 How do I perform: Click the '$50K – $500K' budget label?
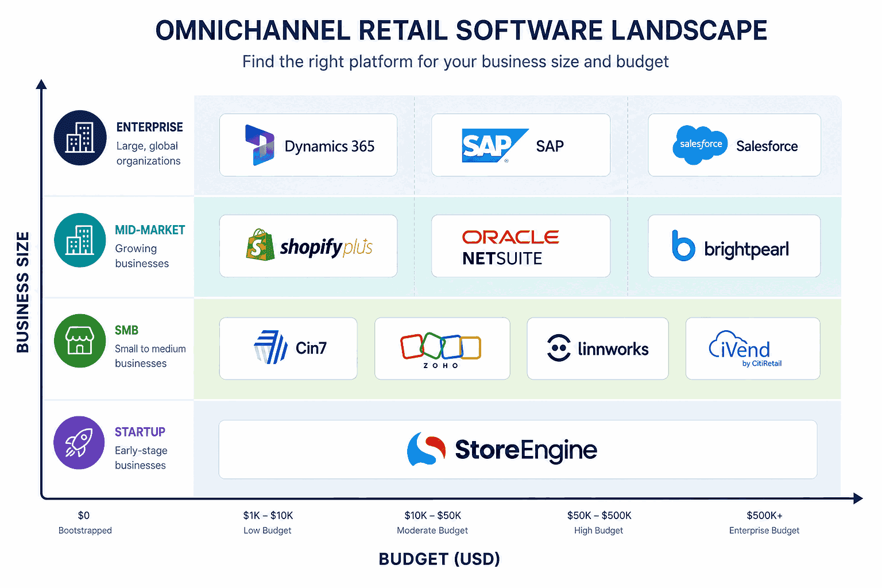[599, 516]
